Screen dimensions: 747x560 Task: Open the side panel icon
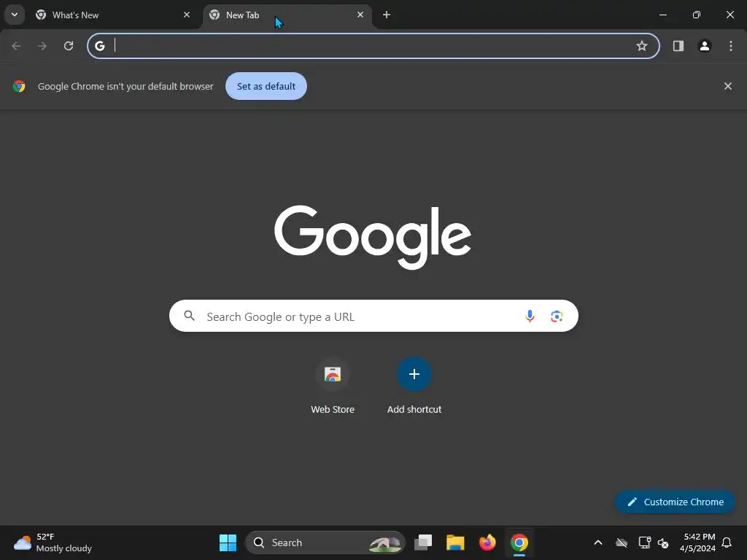(x=678, y=46)
